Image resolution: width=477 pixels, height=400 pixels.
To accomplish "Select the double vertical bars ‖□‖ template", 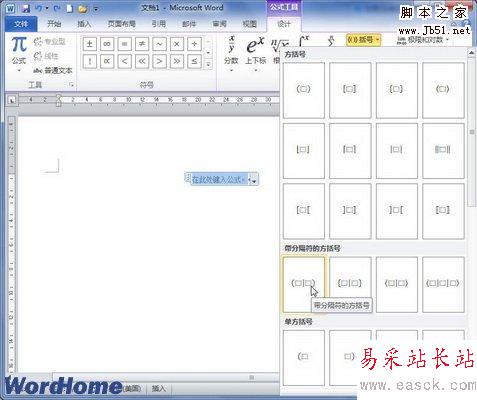I will click(443, 151).
